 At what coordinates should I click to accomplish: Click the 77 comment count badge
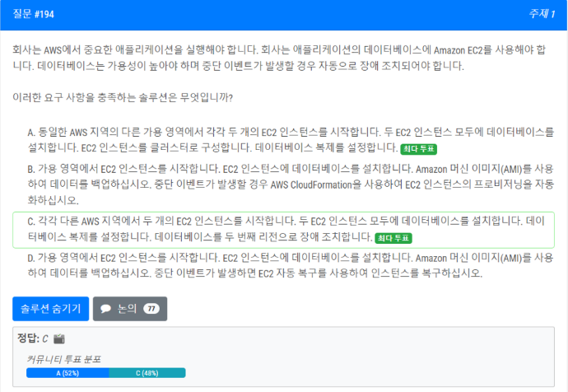151,309
